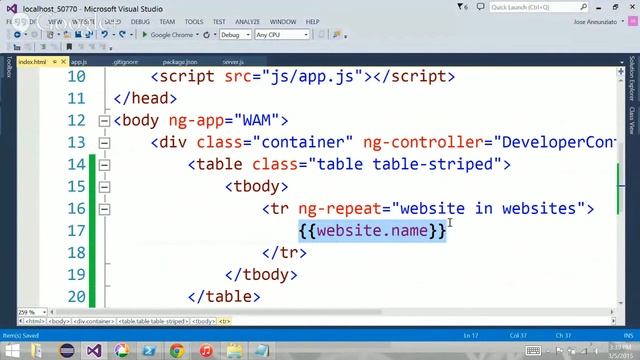640x360 pixels.
Task: Open the Class View side tab
Action: point(631,120)
